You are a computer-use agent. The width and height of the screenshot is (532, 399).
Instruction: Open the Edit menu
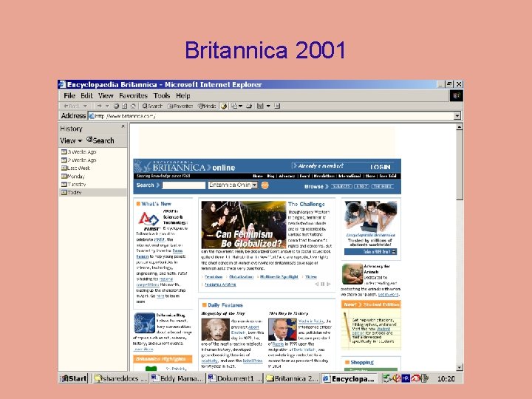(86, 95)
